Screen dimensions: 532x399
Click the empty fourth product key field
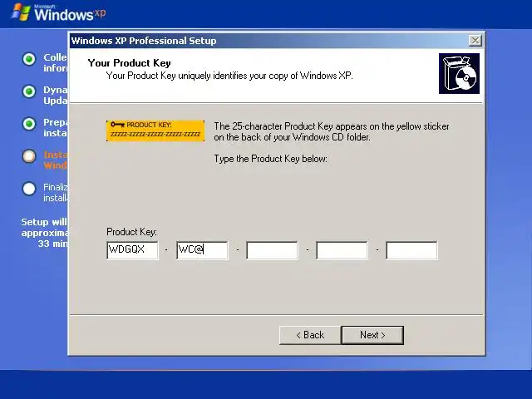pos(342,250)
